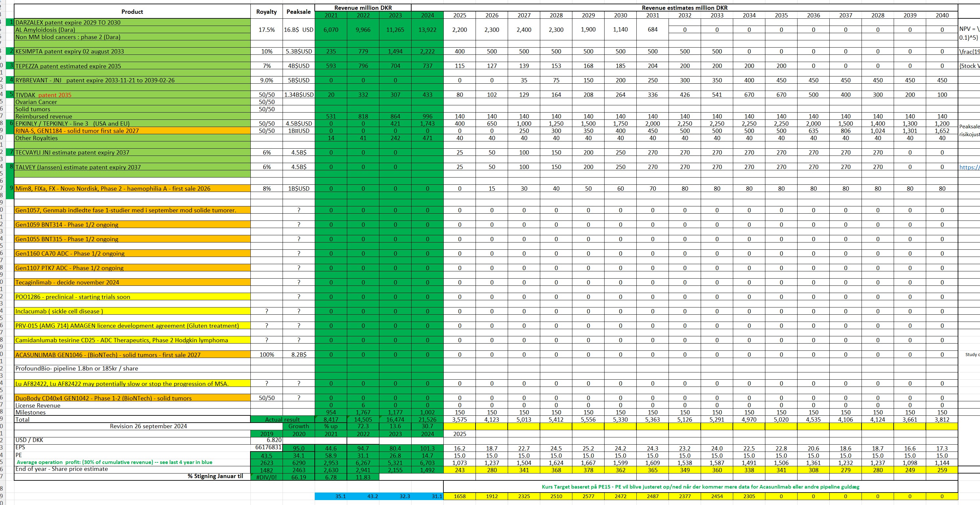Click the "Revenue million DKR" header
The height and width of the screenshot is (505, 980).
pyautogui.click(x=363, y=8)
